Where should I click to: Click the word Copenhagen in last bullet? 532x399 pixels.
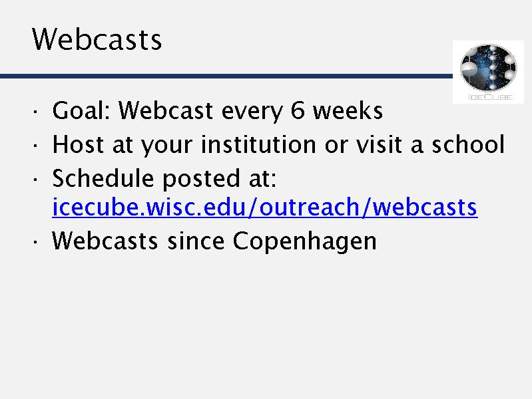[x=304, y=241]
